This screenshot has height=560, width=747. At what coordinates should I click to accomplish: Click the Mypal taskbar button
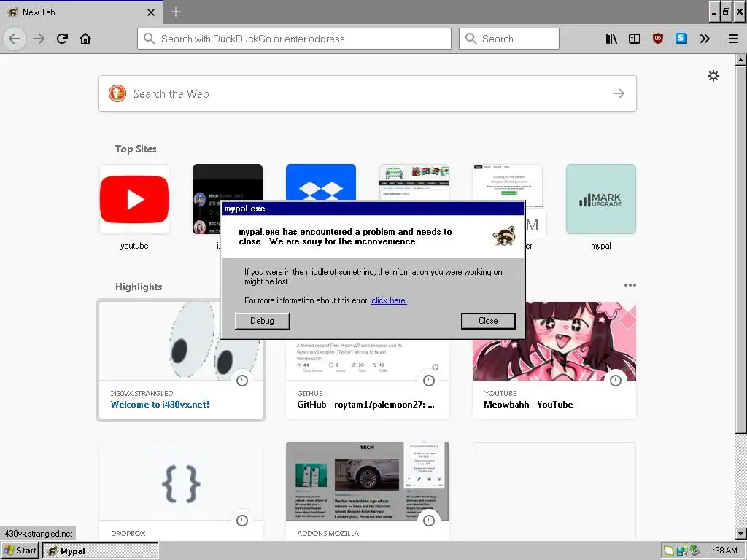(x=101, y=551)
